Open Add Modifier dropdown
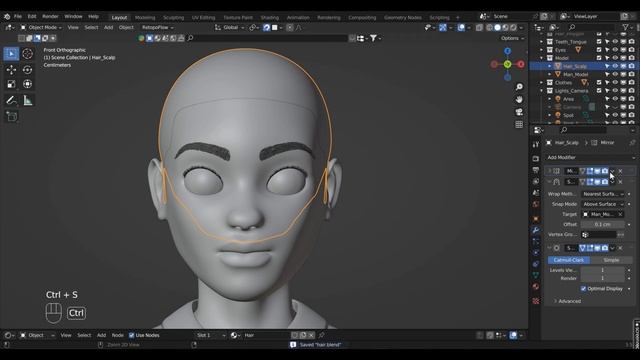The image size is (640, 360). pos(591,158)
